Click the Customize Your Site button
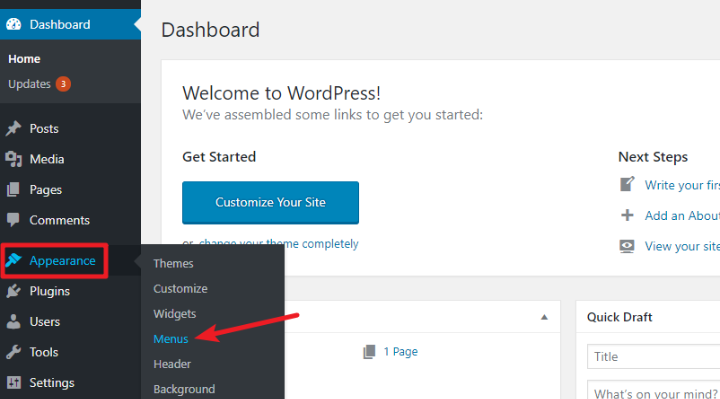 (270, 202)
